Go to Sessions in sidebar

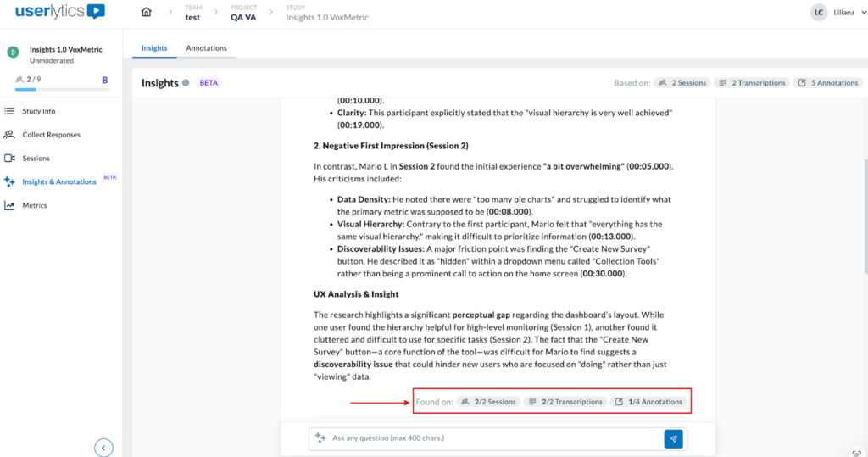click(x=36, y=159)
